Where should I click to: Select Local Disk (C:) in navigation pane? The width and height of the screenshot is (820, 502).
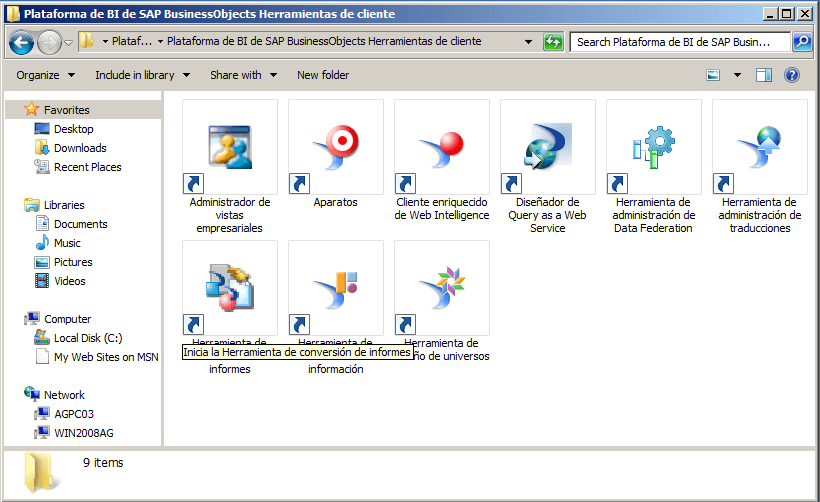(x=88, y=338)
